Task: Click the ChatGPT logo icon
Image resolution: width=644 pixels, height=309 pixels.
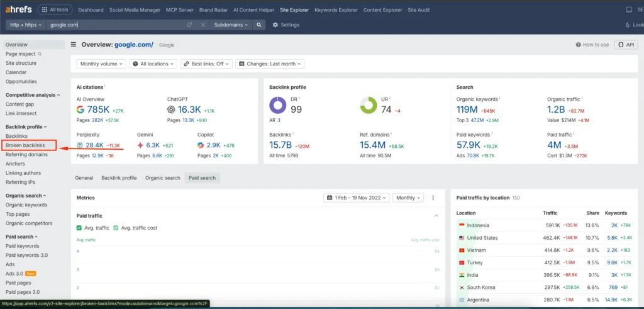Action: [x=171, y=110]
